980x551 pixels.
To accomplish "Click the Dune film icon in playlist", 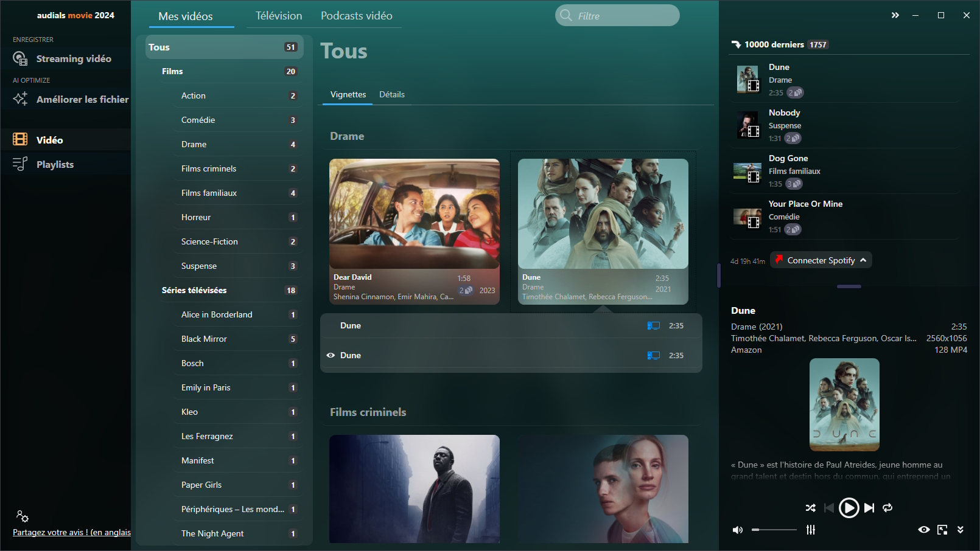I will coord(754,86).
